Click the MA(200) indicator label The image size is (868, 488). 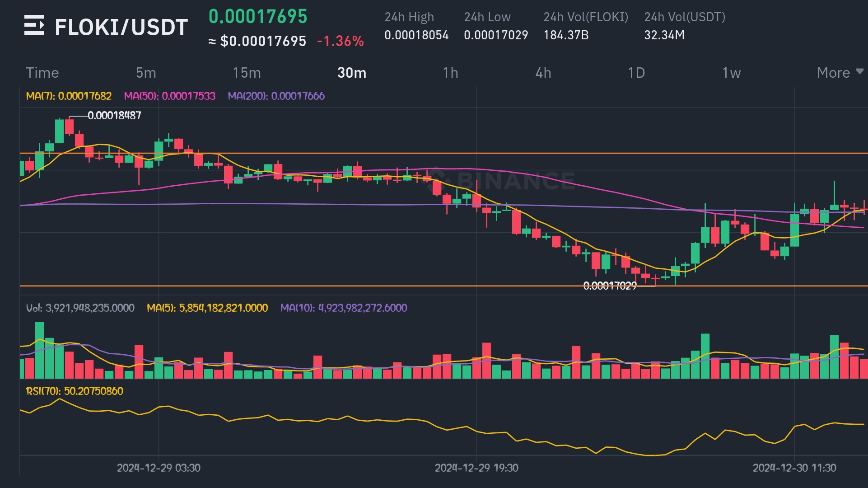[276, 96]
